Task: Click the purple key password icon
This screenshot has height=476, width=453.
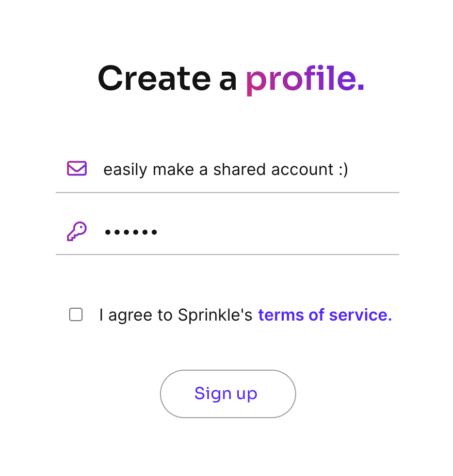Action: [77, 231]
